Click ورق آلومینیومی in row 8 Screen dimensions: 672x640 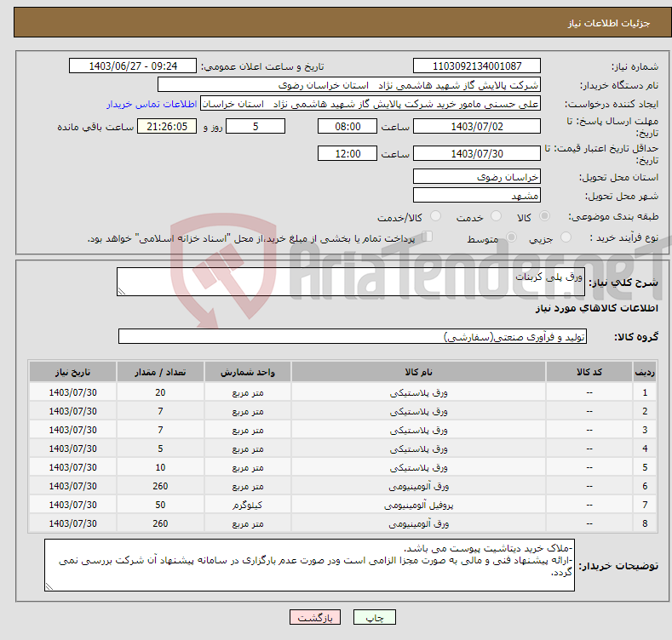click(418, 523)
